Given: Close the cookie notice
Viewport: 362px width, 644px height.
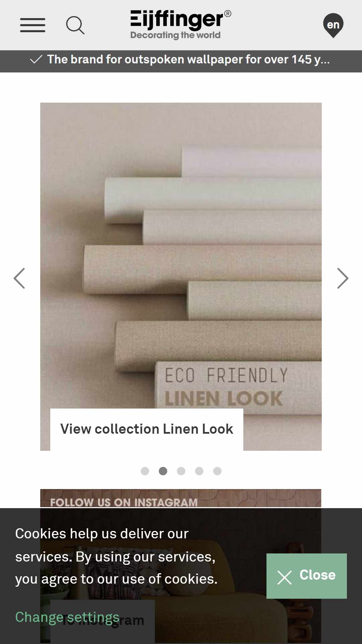Looking at the screenshot, I should coord(307,576).
